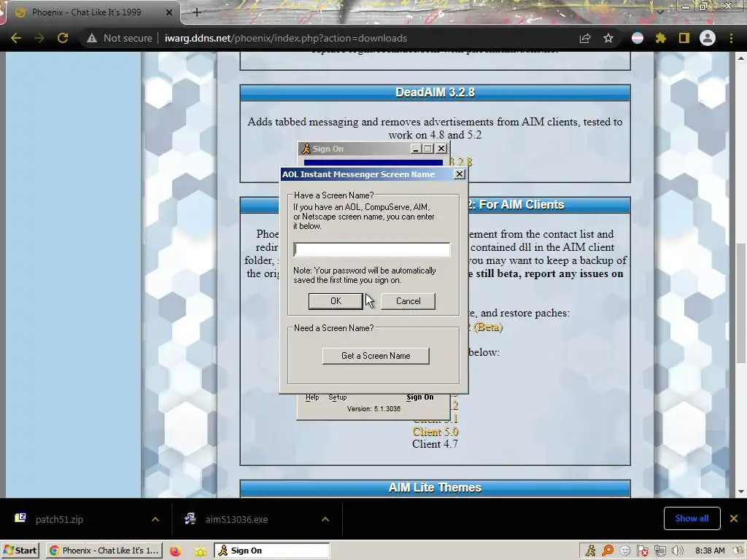Expand the patch51.zip download options
The height and width of the screenshot is (560, 747).
pyautogui.click(x=155, y=519)
